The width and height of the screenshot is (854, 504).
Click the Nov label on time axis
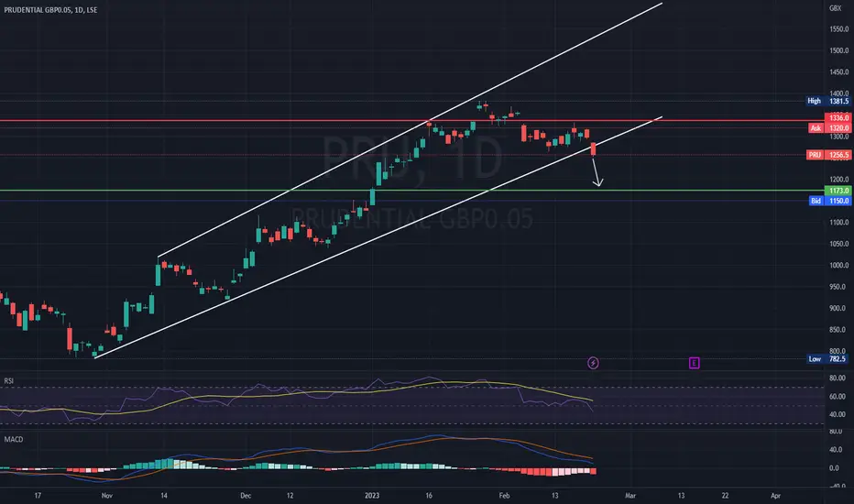pyautogui.click(x=106, y=495)
